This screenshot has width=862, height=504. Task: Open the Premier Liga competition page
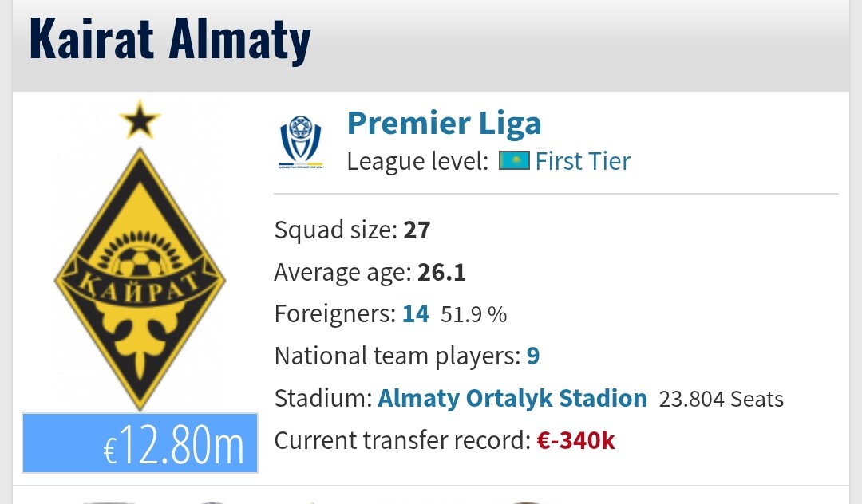[445, 123]
